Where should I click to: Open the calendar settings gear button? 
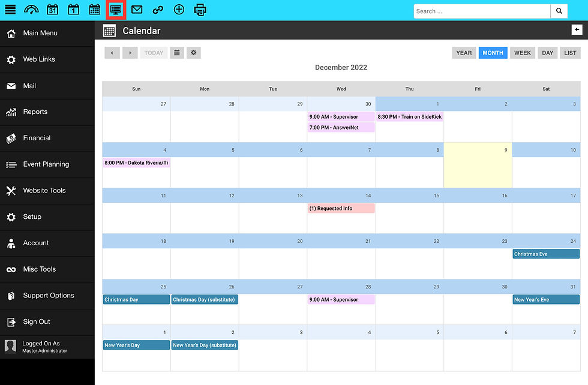click(193, 53)
